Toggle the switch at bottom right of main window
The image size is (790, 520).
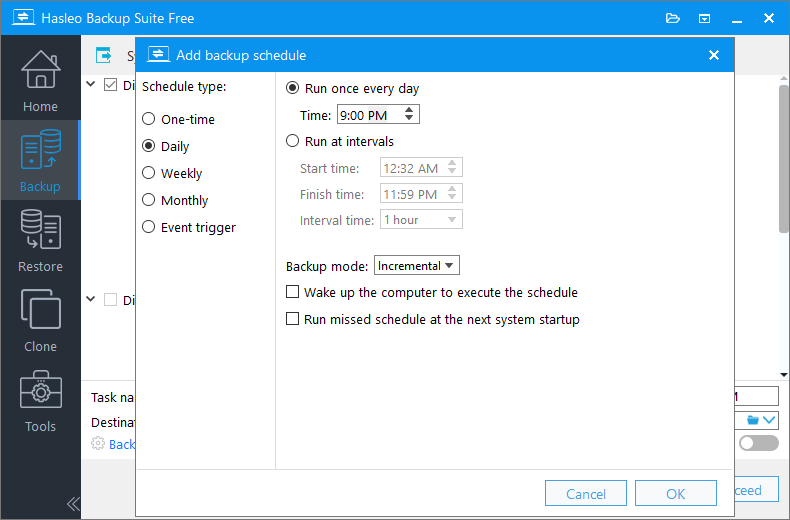coord(759,443)
